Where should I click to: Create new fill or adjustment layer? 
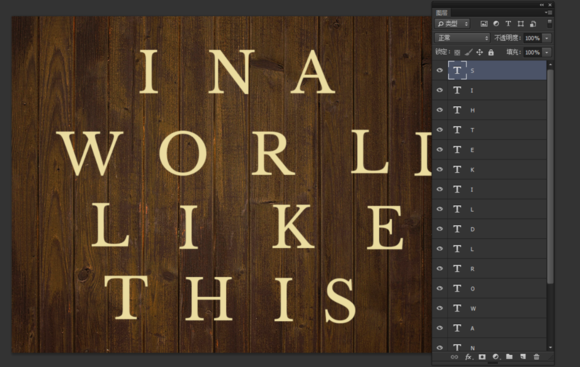click(496, 357)
